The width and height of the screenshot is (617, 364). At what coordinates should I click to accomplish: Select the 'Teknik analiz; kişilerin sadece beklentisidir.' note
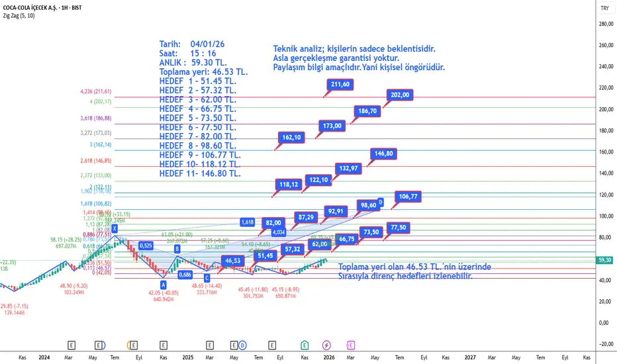pyautogui.click(x=354, y=49)
